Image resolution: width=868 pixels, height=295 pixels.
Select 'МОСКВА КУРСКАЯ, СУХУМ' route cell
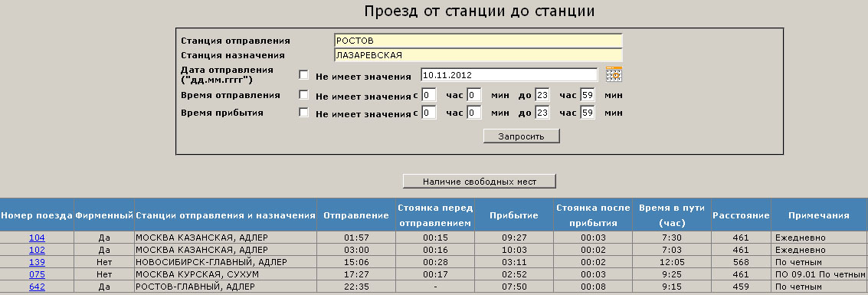tap(225, 274)
